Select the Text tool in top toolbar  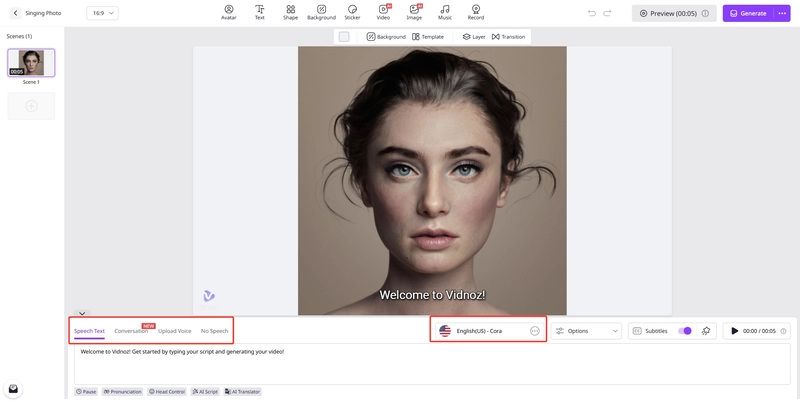pos(260,12)
